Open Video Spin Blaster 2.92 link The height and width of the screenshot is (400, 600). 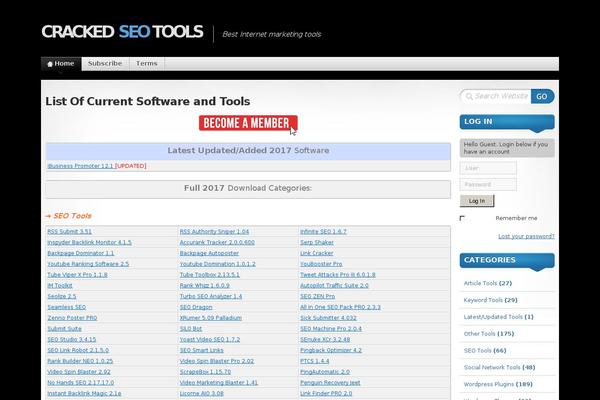coord(79,372)
